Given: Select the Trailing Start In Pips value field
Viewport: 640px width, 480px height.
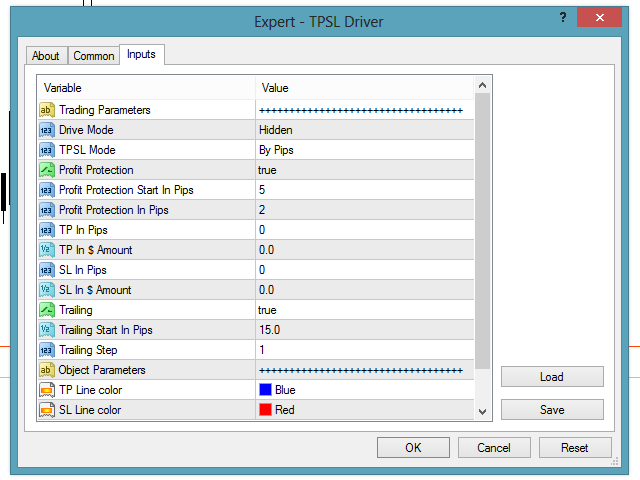Looking at the screenshot, I should coord(362,330).
